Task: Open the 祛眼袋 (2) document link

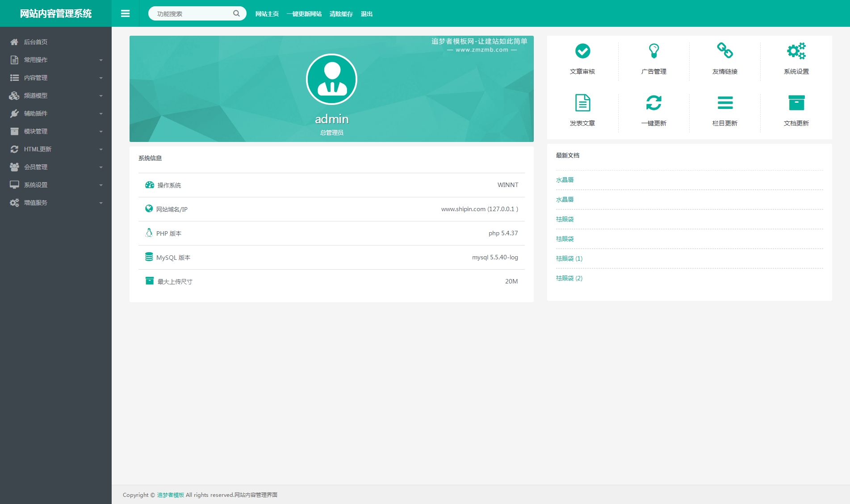Action: click(x=569, y=278)
